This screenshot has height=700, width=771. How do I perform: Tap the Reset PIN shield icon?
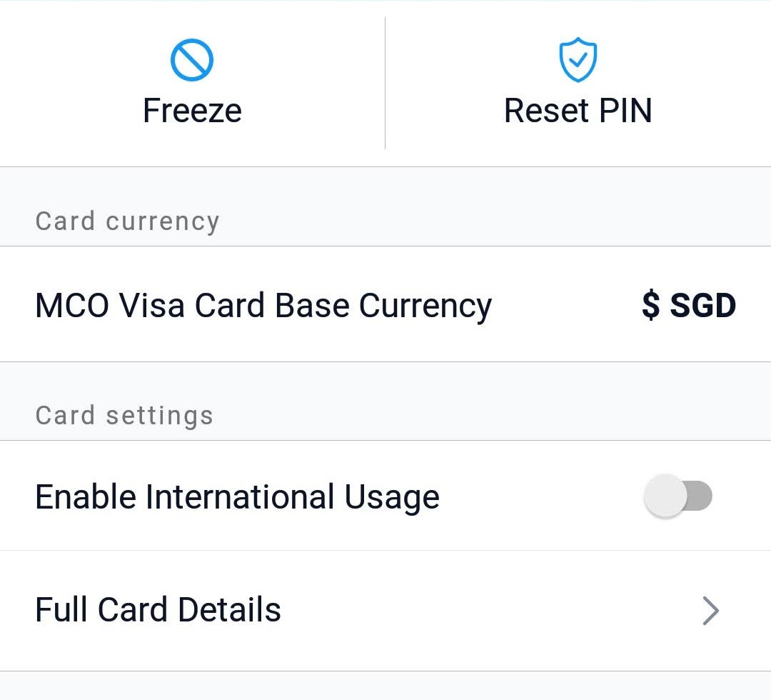(x=578, y=60)
